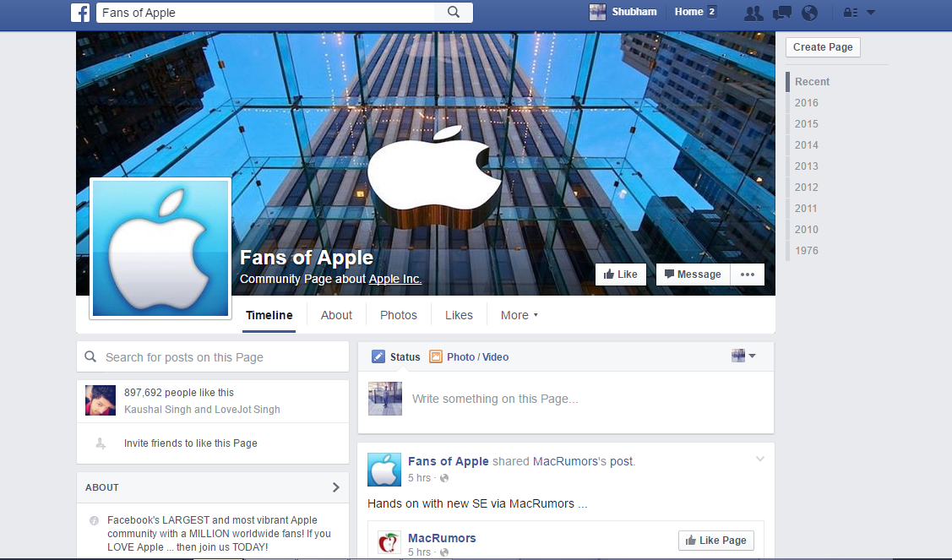This screenshot has height=560, width=952.
Task: Click Shubham's profile picture in top bar
Action: (597, 12)
